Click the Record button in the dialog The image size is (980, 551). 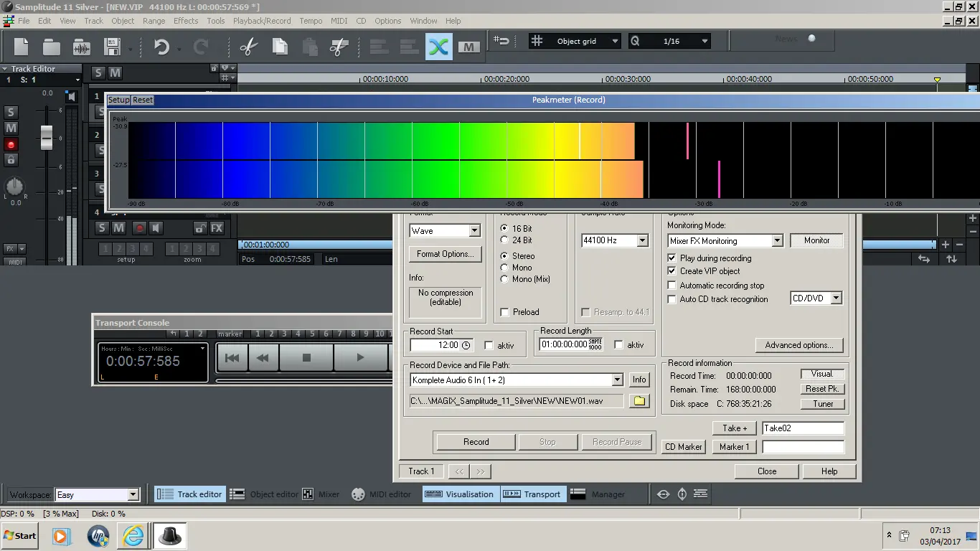[476, 442]
